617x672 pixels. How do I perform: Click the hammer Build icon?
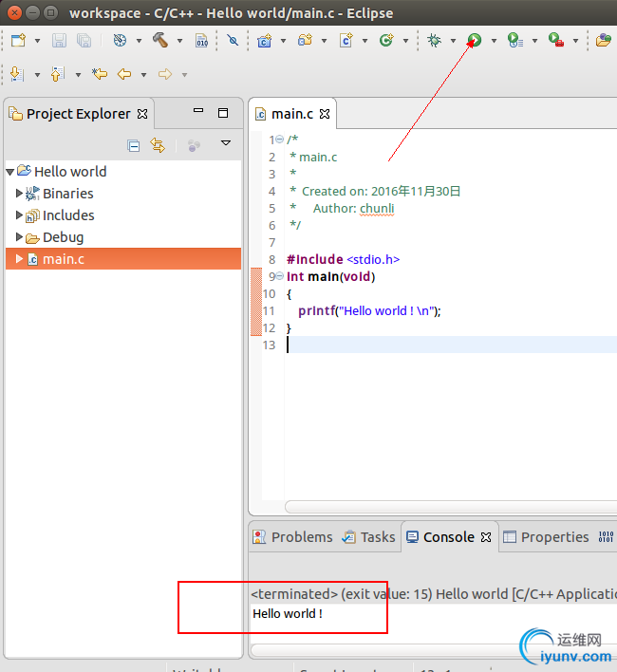(x=160, y=40)
